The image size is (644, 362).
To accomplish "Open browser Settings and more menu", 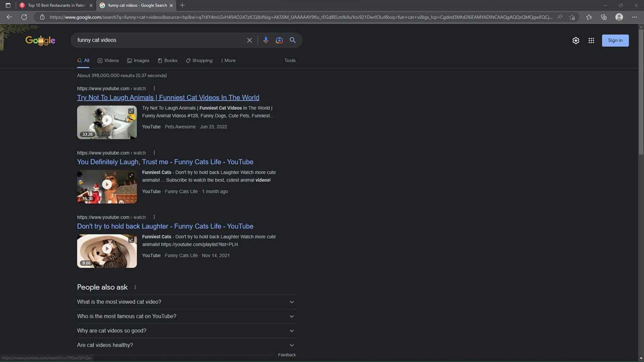I will 635,17.
